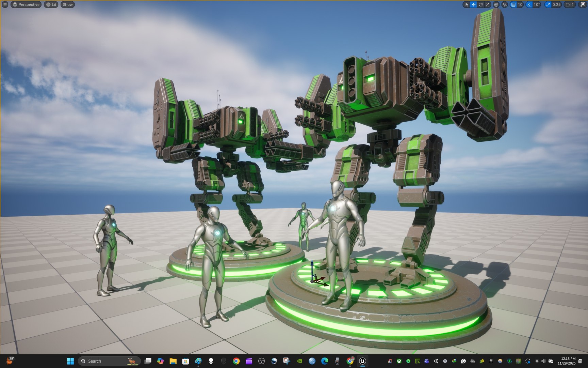Open Snipping Tool from taskbar
This screenshot has width=588, height=368.
click(x=287, y=361)
